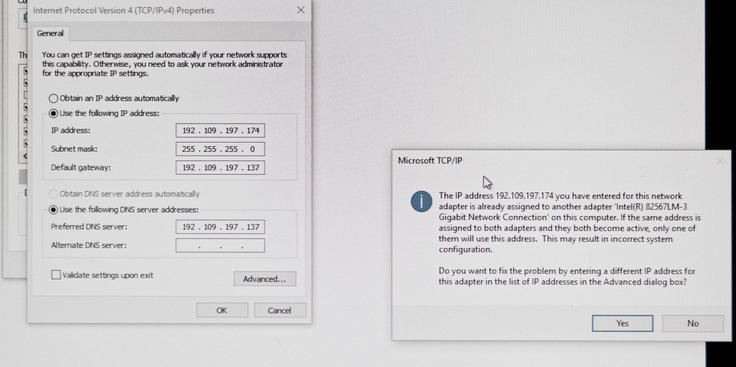Open the Advanced... settings
This screenshot has height=367, width=736.
[265, 279]
